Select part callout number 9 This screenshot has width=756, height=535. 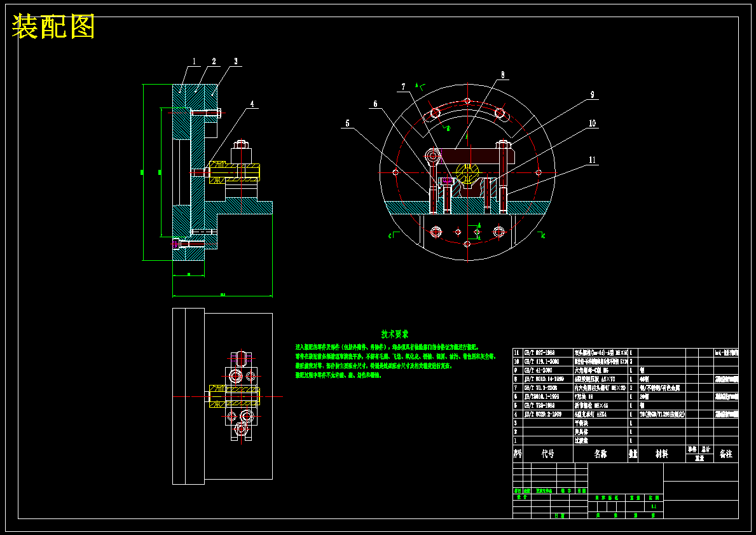592,95
